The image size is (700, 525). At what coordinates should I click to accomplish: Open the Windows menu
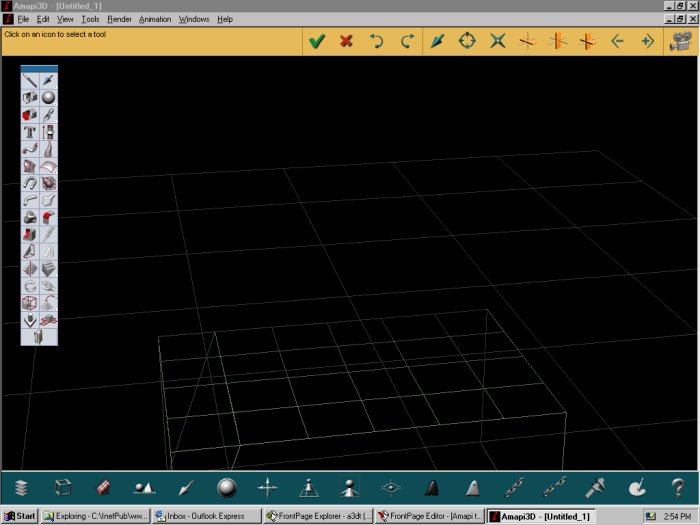point(194,19)
